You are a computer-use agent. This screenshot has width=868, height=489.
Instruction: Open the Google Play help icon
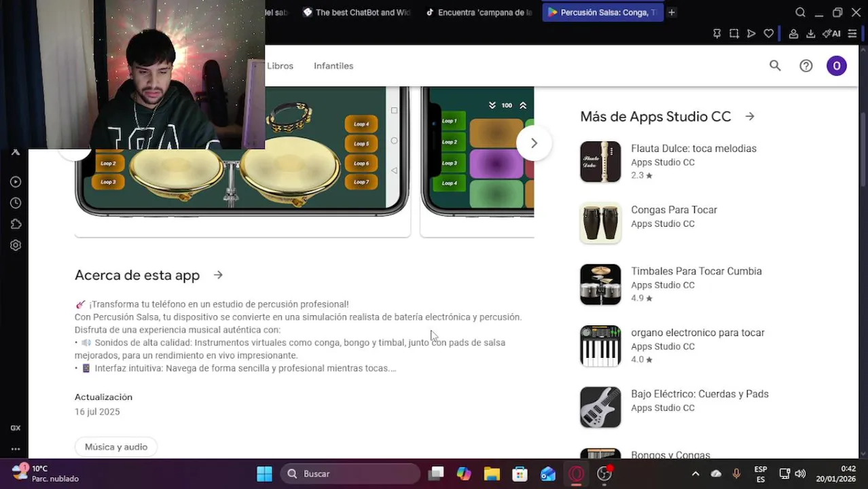806,66
